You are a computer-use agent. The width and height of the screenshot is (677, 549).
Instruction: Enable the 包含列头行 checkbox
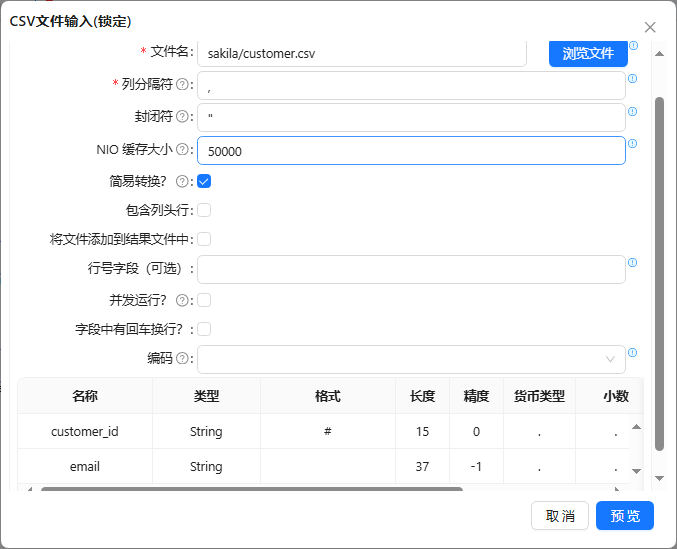204,210
